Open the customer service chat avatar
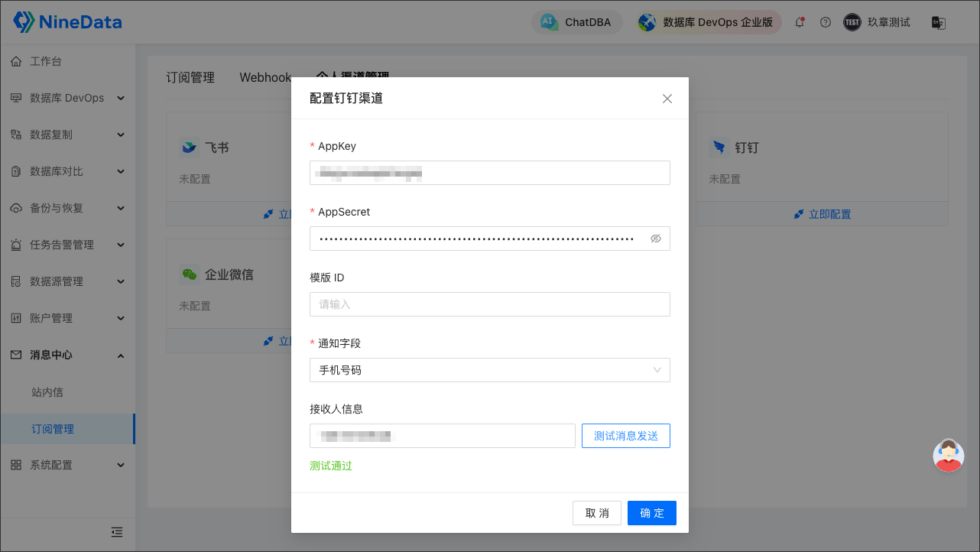 point(949,456)
